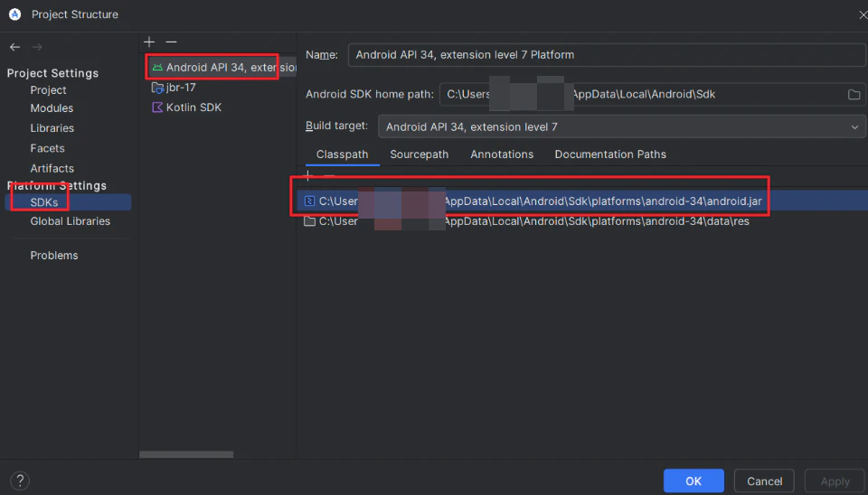
Task: Select Modules in the sidebar
Action: coord(52,108)
